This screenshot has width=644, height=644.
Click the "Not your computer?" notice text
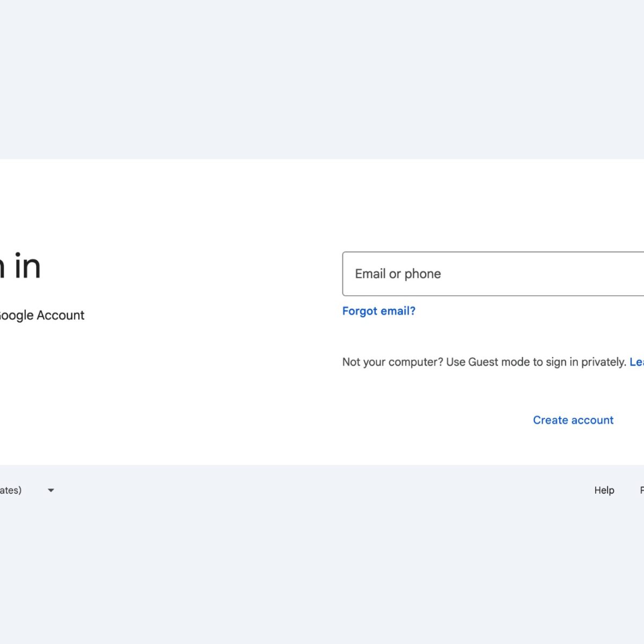coord(392,362)
